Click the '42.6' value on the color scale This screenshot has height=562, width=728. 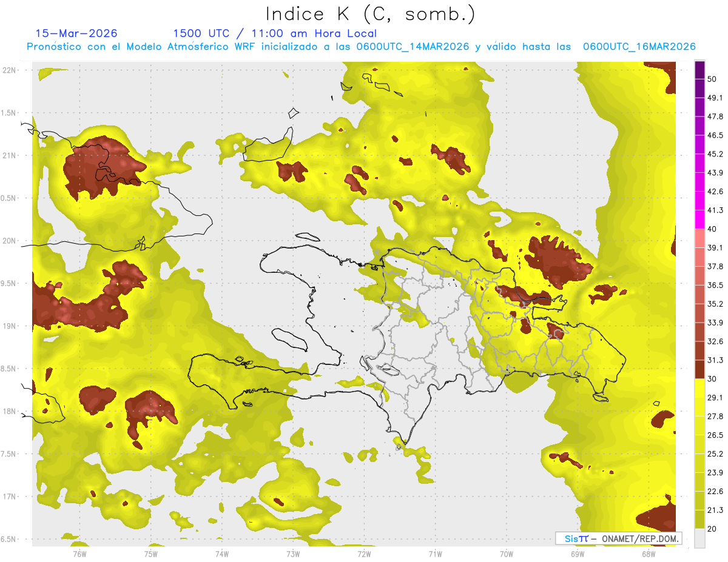pyautogui.click(x=715, y=192)
